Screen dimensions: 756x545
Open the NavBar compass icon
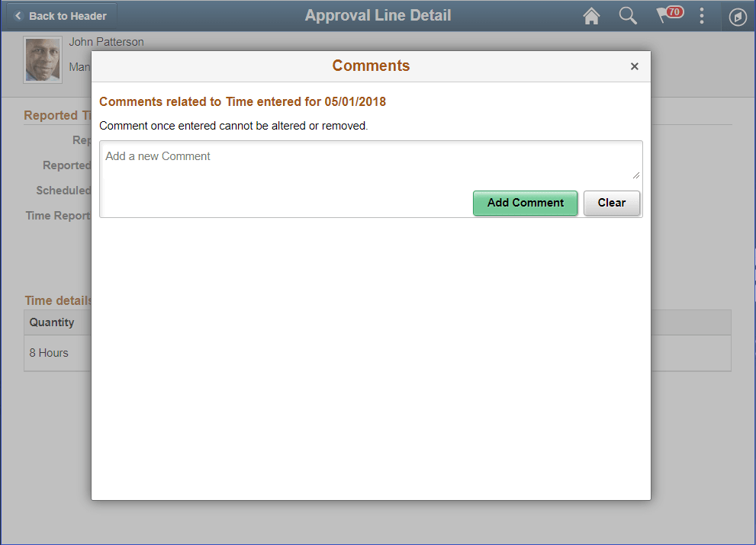tap(737, 16)
